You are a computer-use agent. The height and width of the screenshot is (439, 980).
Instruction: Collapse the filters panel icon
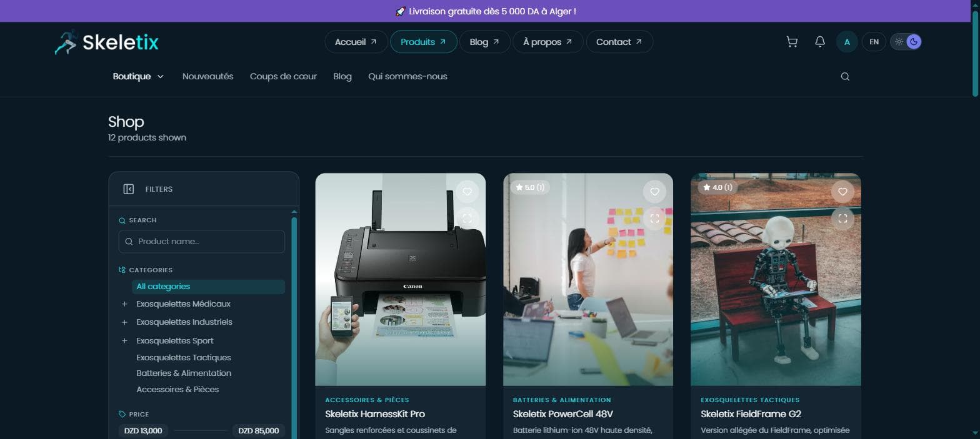click(129, 189)
